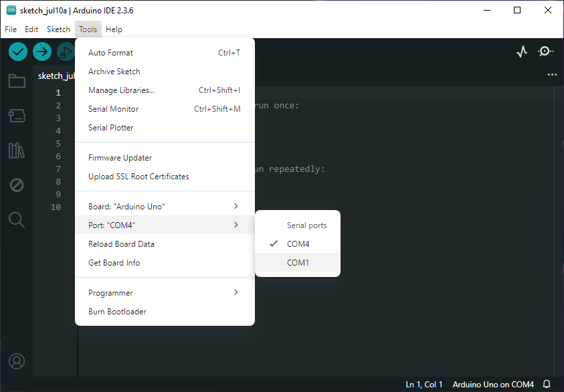Choose Reload Board Data entry
The image size is (564, 392).
click(165, 244)
